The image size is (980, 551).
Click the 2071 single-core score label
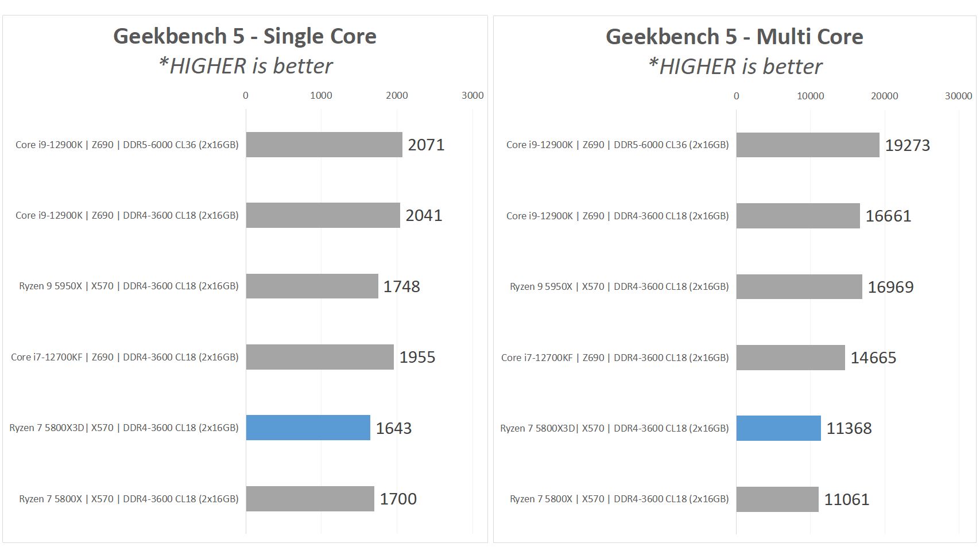point(426,145)
